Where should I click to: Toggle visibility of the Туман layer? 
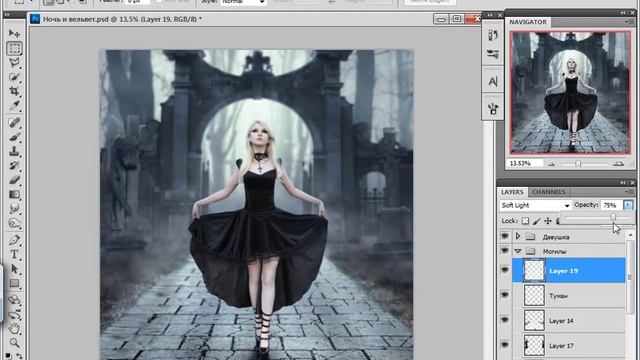tap(505, 295)
